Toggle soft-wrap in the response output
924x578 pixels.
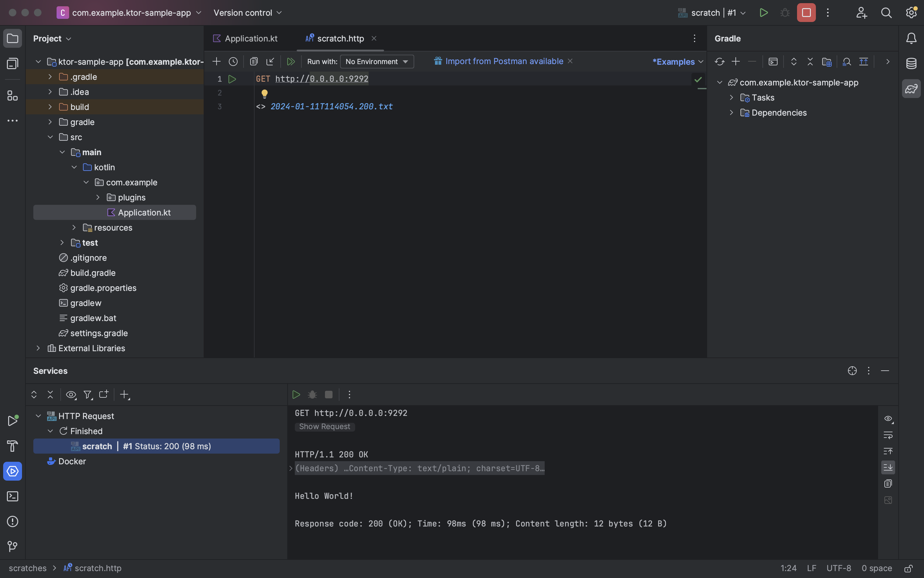click(x=888, y=435)
